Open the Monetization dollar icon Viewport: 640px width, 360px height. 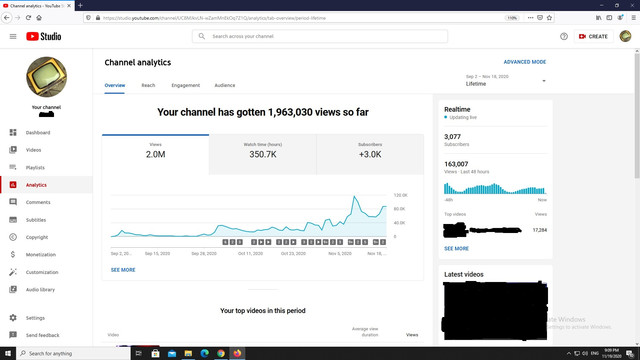point(13,254)
